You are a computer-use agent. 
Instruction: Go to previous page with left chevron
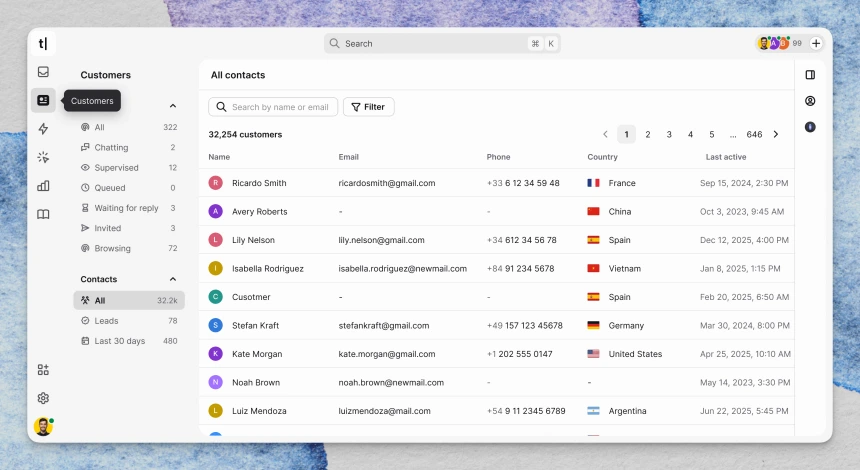click(x=606, y=134)
